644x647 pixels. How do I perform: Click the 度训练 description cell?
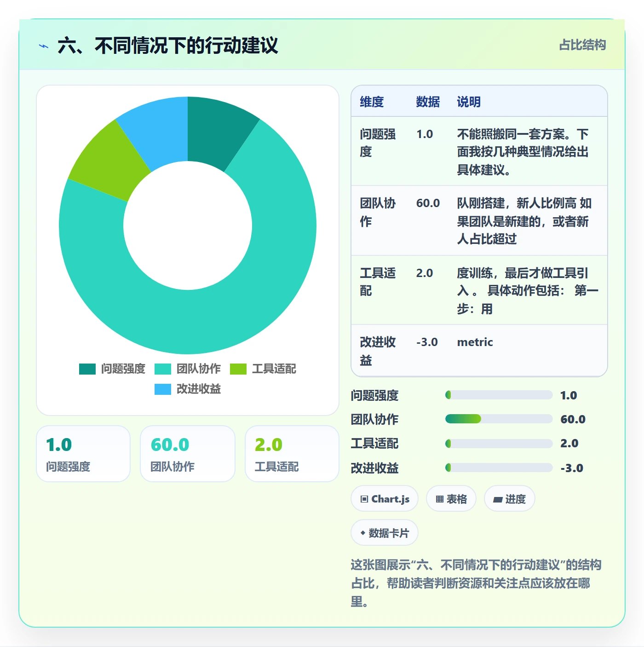(528, 291)
